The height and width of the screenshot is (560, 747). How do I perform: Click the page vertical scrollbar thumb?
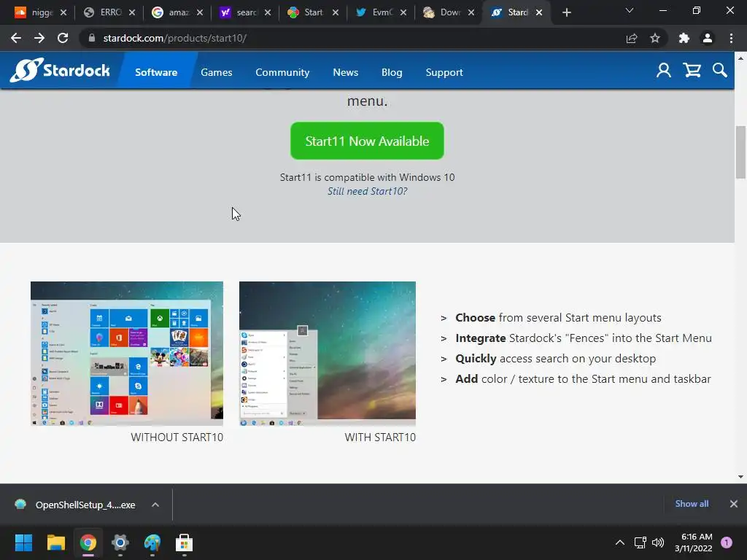coord(740,152)
